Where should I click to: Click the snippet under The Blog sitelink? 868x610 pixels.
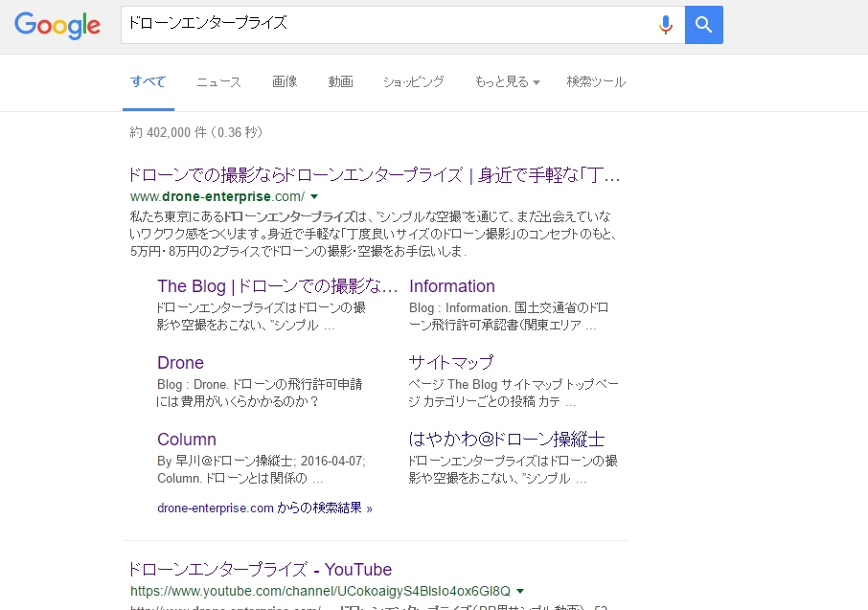(x=262, y=316)
